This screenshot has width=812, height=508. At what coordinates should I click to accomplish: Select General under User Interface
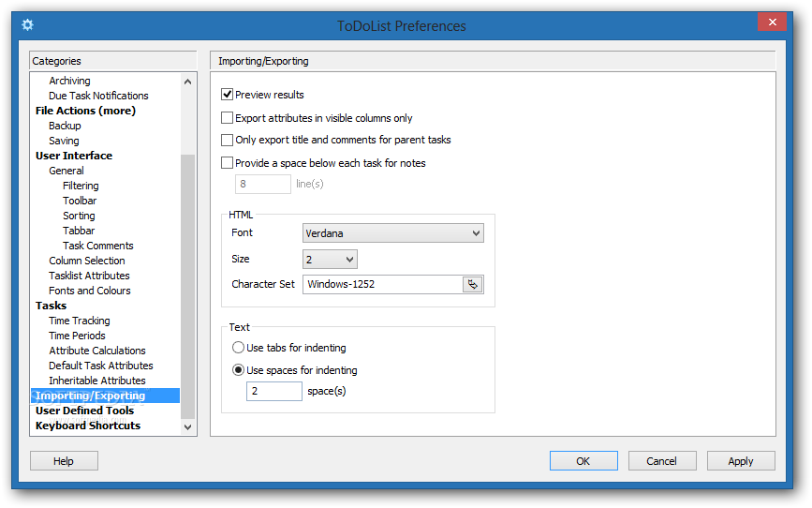pyautogui.click(x=66, y=171)
